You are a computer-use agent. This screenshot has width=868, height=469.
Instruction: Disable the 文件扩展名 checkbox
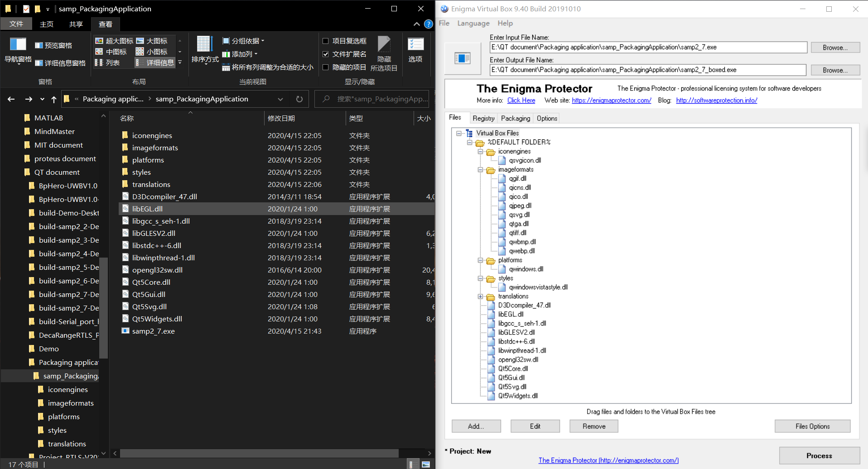[x=326, y=54]
